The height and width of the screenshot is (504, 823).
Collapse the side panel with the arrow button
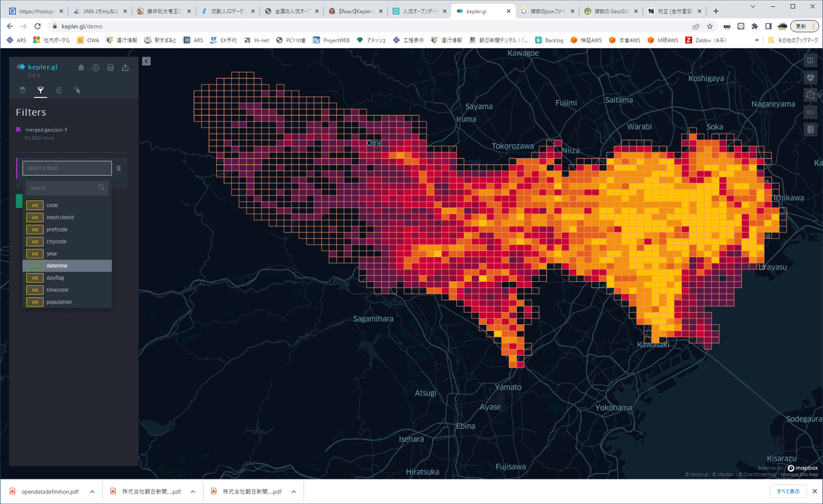(146, 61)
